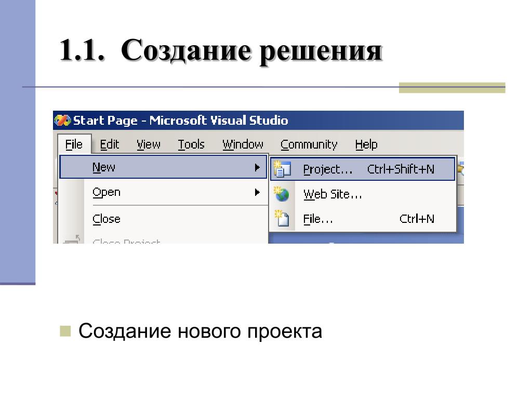Click the New File document icon

point(282,219)
